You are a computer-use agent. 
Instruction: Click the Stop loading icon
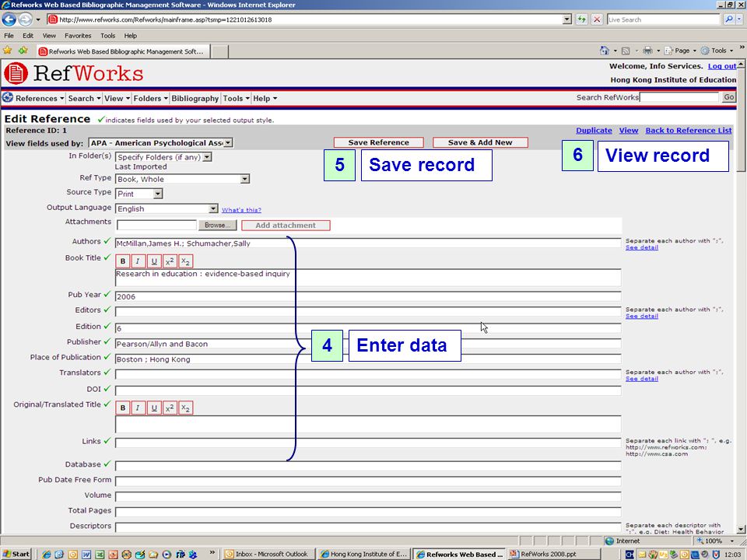click(x=597, y=19)
